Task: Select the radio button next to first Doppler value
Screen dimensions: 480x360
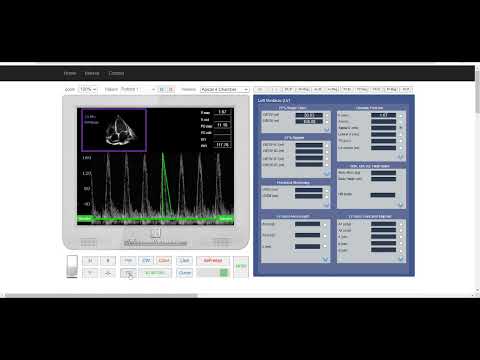Action: coord(401,115)
